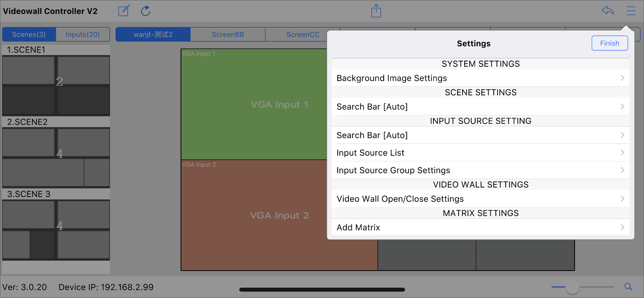Click the Settings popup title
The image size is (644, 298).
473,43
